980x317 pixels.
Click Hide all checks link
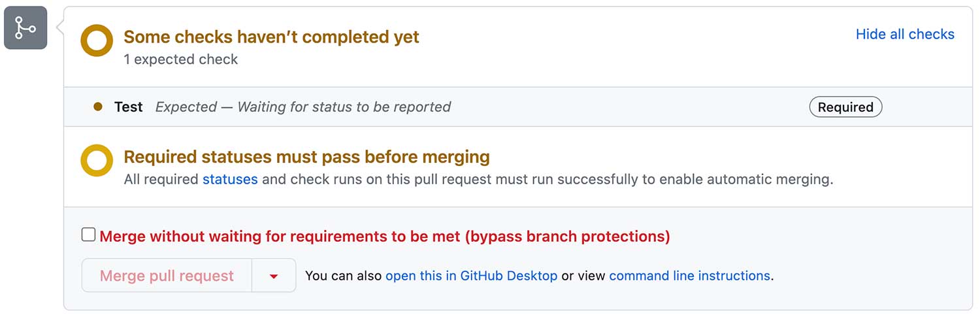point(905,34)
